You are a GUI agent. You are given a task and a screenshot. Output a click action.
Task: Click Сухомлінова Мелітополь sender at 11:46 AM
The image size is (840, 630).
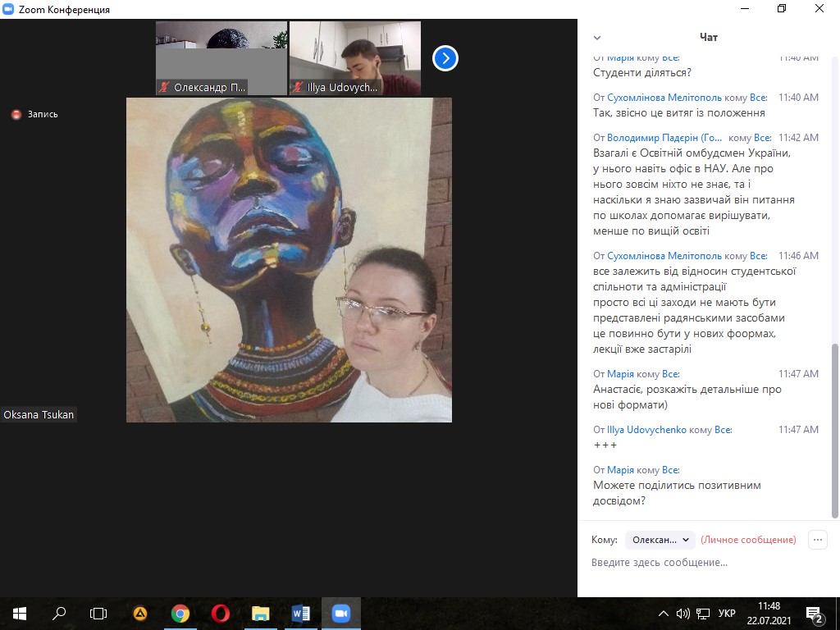[x=664, y=256]
